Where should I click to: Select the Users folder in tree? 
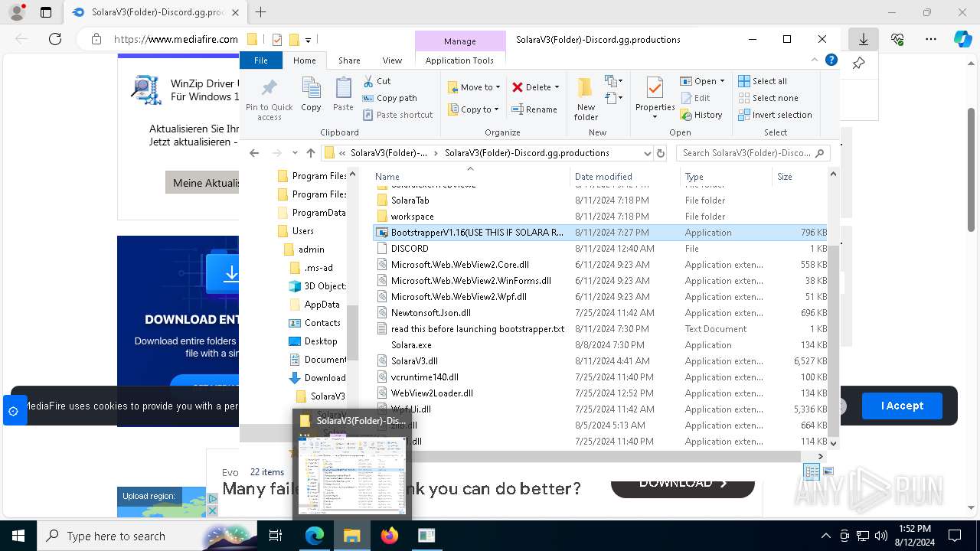[295, 231]
